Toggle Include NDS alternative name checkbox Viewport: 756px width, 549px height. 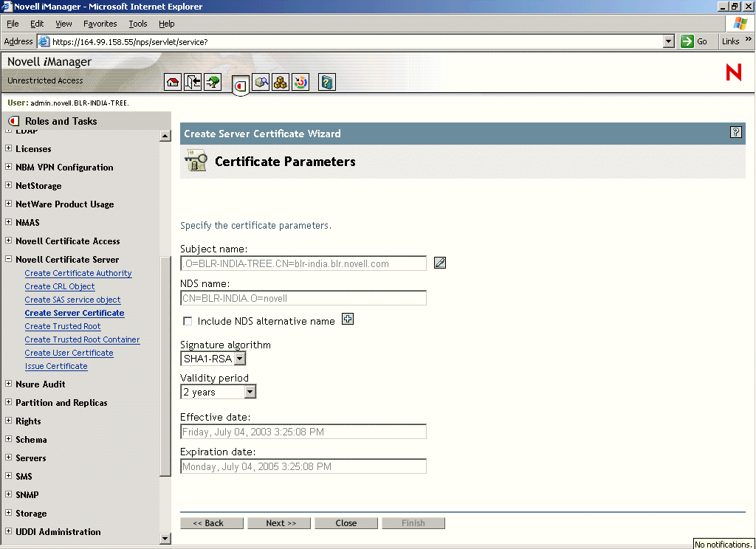pos(188,321)
